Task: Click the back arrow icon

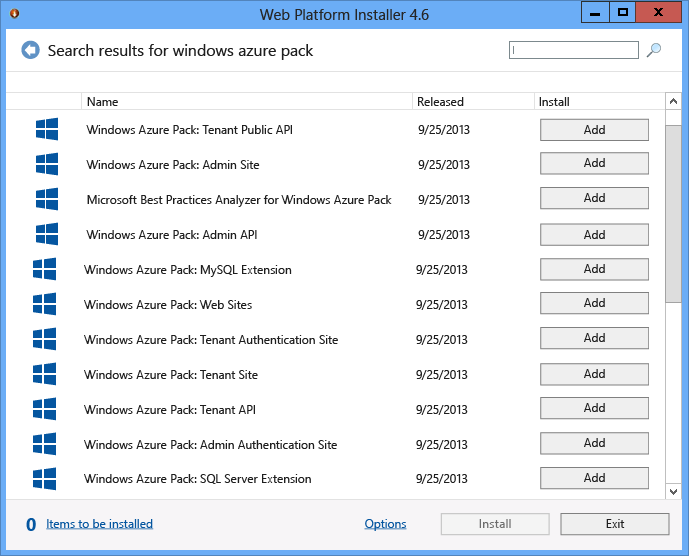Action: click(30, 50)
